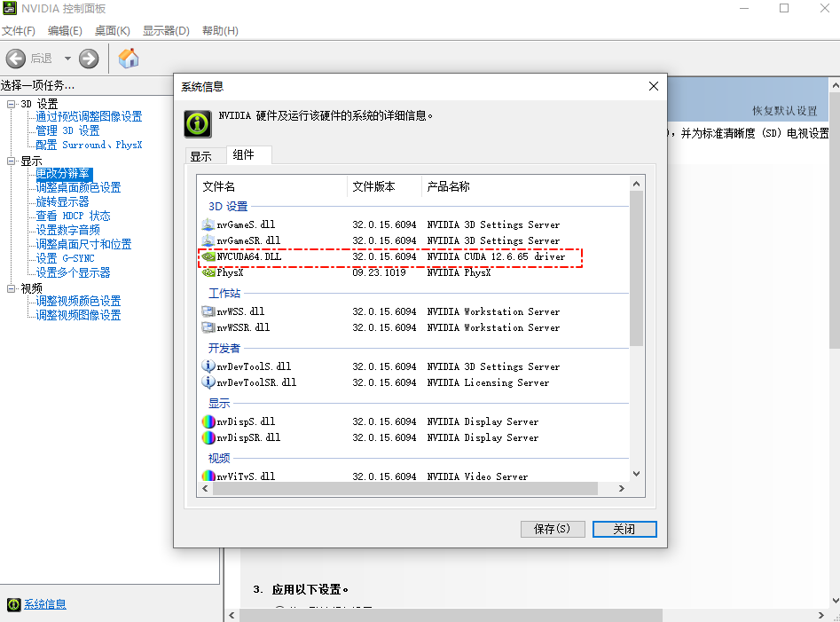Screen dimensions: 840x622
Task: Click the 保存(S) button
Action: coord(553,530)
